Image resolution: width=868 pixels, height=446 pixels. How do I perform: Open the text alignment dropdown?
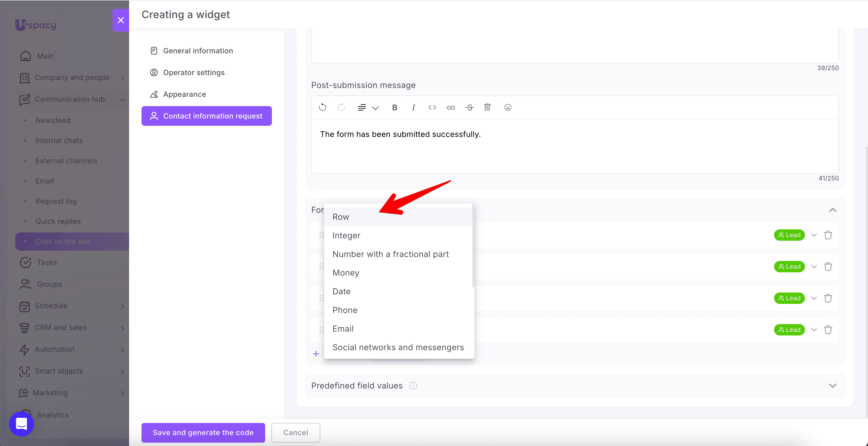[x=368, y=107]
